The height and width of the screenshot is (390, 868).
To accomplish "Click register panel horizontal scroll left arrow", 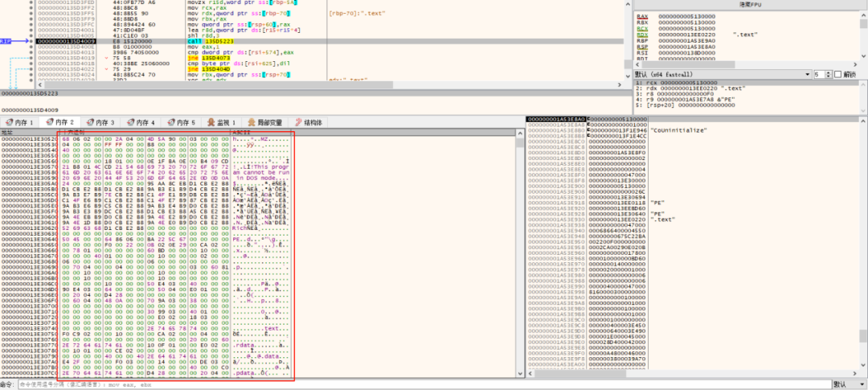I will (637, 66).
